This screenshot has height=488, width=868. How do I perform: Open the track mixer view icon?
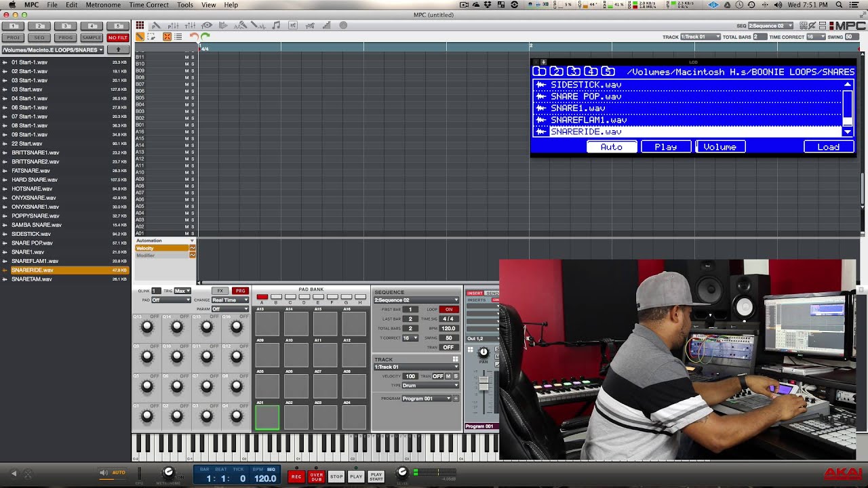click(190, 26)
